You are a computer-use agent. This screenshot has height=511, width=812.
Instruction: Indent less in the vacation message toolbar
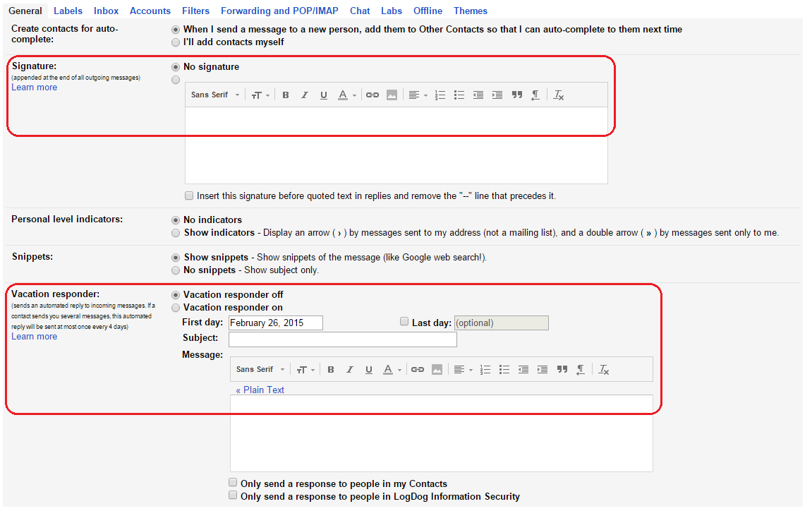[x=523, y=370]
